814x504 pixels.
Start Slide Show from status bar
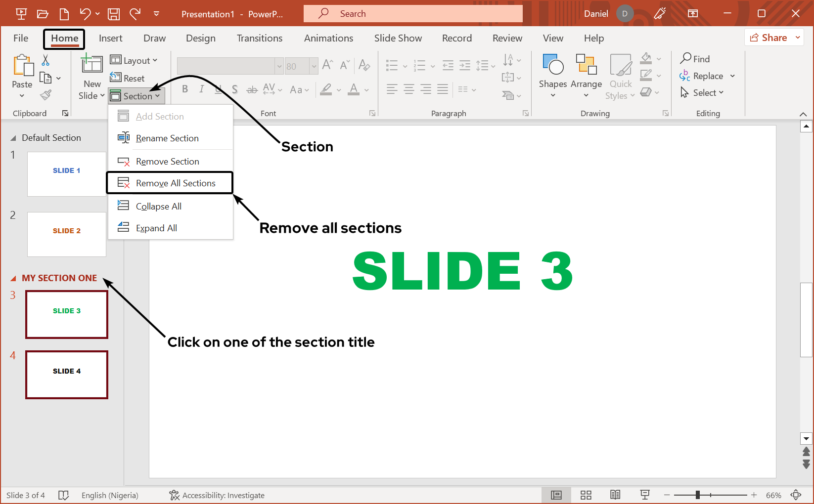(x=645, y=495)
